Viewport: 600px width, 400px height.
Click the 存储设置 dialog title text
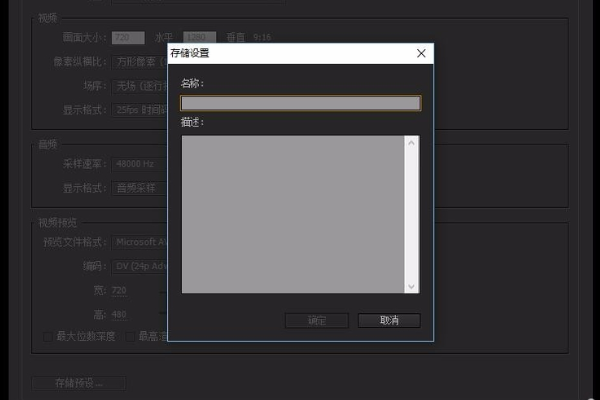(190, 53)
